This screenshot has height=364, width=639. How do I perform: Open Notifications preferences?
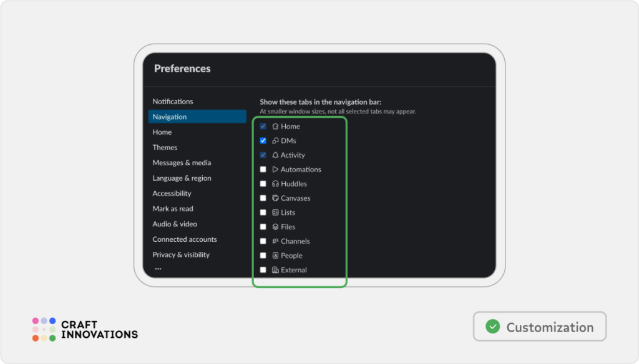click(x=173, y=101)
